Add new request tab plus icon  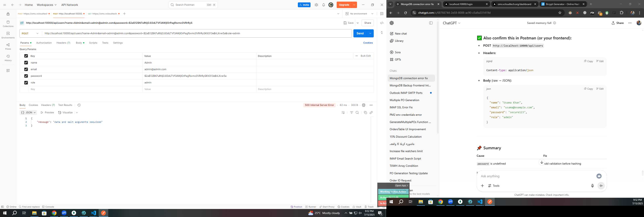click(x=124, y=14)
